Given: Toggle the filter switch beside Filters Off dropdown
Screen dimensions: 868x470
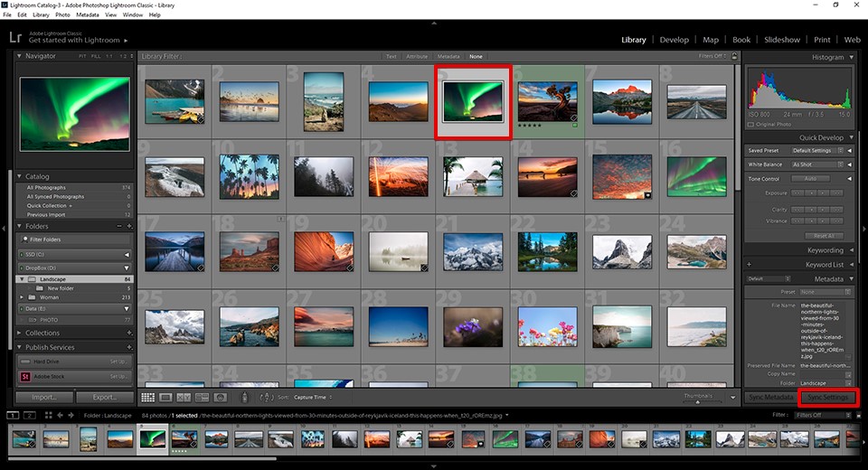Looking at the screenshot, I should 859,415.
